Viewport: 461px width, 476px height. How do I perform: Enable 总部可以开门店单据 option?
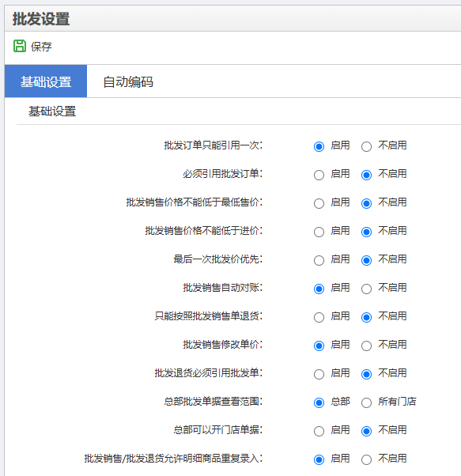coord(319,431)
